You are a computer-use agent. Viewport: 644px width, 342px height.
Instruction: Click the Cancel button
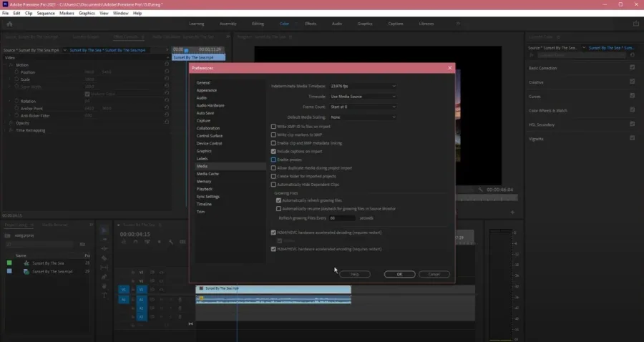[434, 274]
